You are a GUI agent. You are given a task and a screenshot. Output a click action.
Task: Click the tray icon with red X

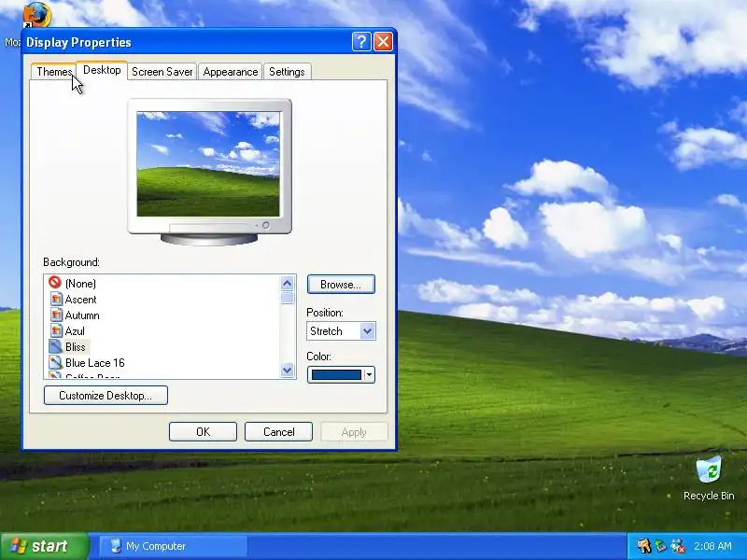tap(678, 546)
